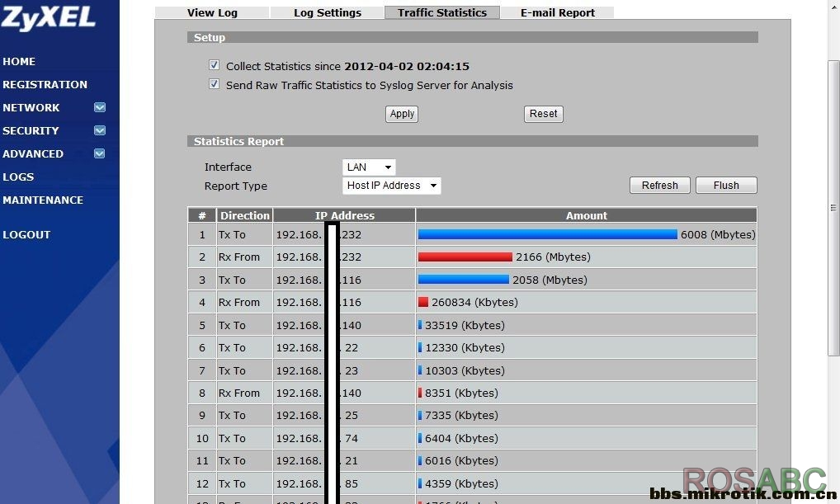The height and width of the screenshot is (504, 840).
Task: Click the '#' column header
Action: (x=202, y=215)
